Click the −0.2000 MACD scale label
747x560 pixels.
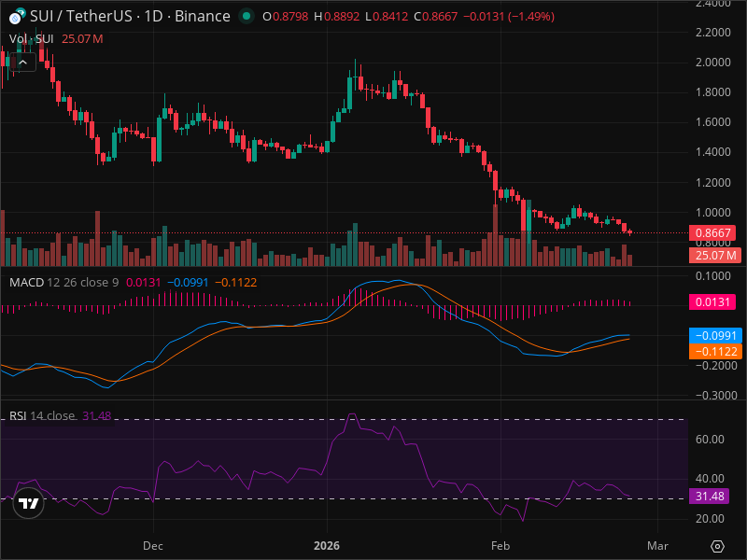[716, 365]
